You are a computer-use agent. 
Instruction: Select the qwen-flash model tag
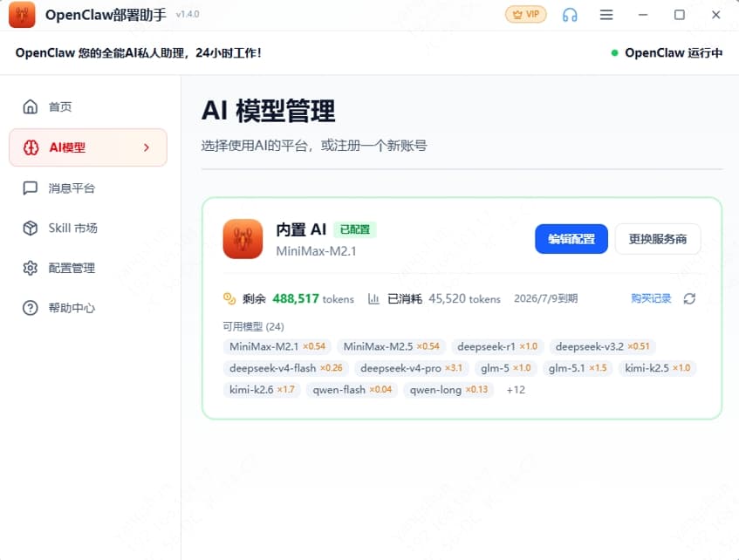352,390
